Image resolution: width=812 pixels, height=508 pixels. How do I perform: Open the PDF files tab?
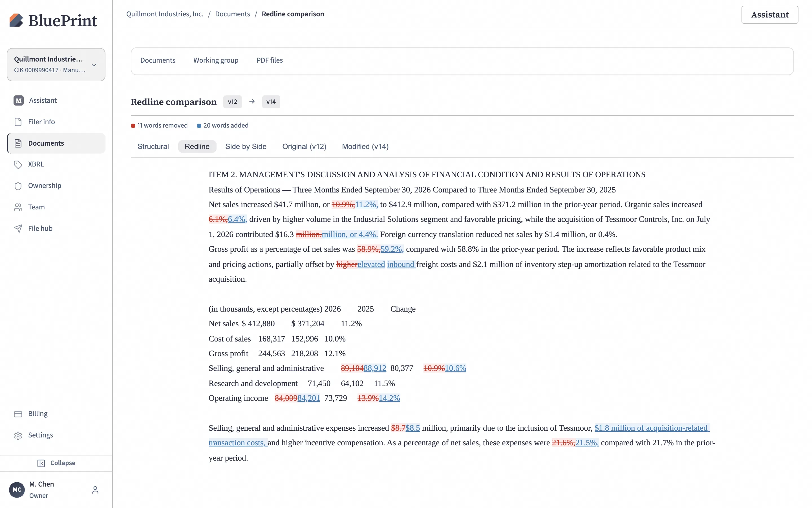(270, 60)
